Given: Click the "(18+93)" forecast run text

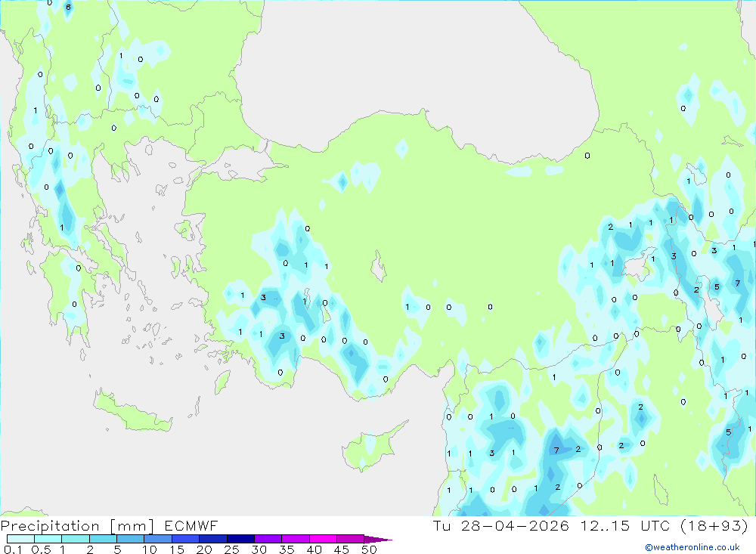Looking at the screenshot, I should [715, 526].
